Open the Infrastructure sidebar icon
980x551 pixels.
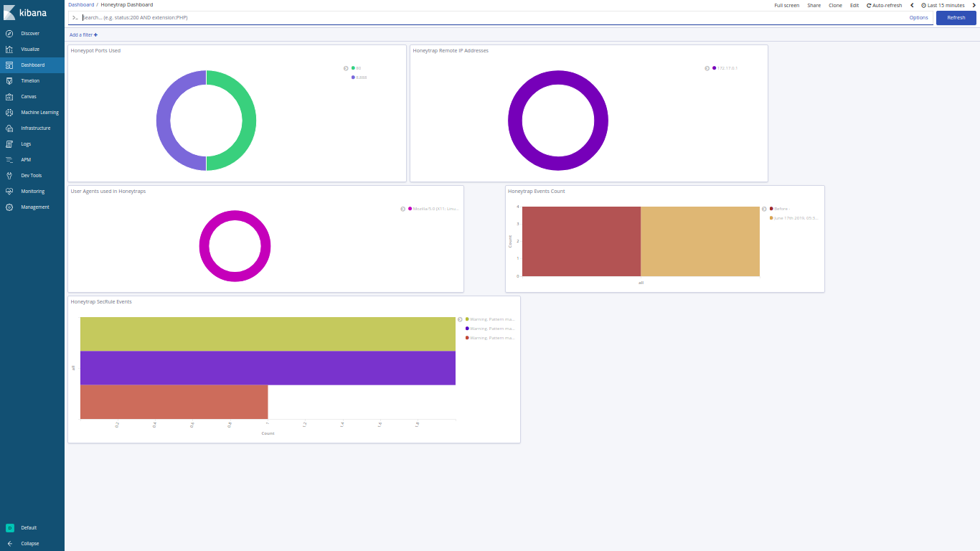(9, 128)
